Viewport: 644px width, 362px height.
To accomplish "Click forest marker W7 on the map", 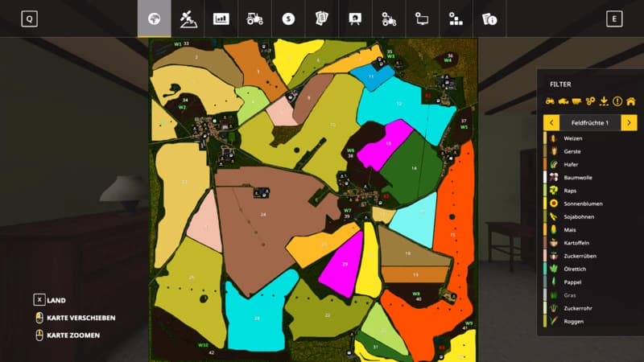I will [x=348, y=211].
